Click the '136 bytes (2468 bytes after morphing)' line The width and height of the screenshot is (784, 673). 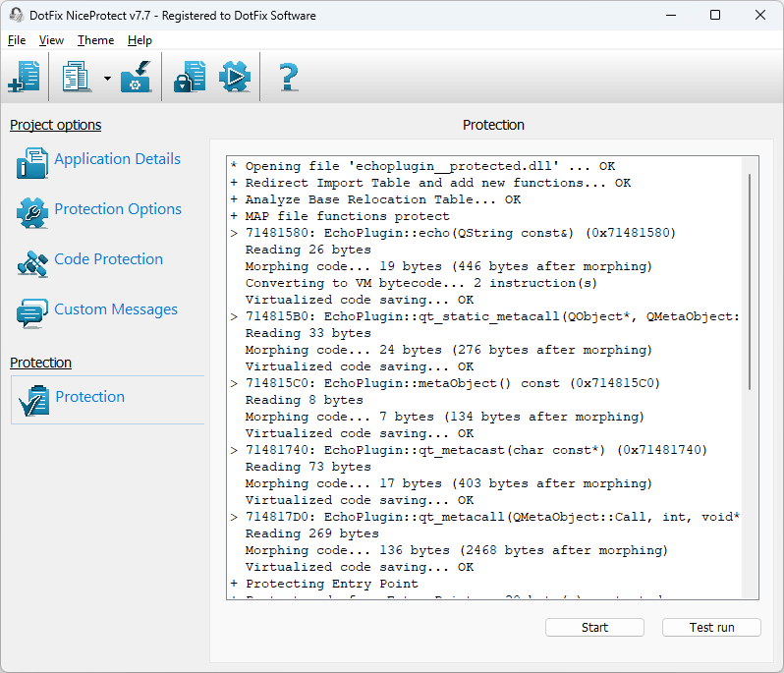coord(457,550)
